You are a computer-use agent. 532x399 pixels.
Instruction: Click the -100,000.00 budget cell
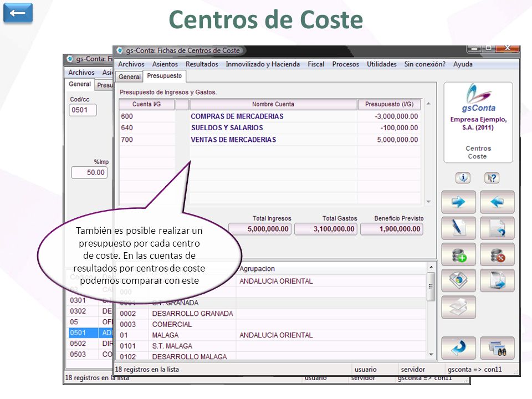(389, 128)
